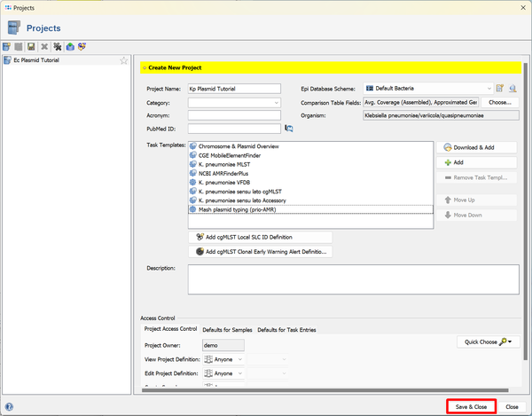Viewport: 532px width, 416px height.
Task: Click the edit Epi Database Scheme icon
Action: click(x=500, y=89)
